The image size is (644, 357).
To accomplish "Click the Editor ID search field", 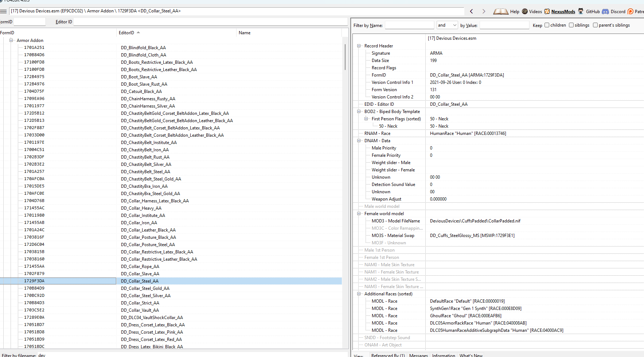I will (x=211, y=22).
